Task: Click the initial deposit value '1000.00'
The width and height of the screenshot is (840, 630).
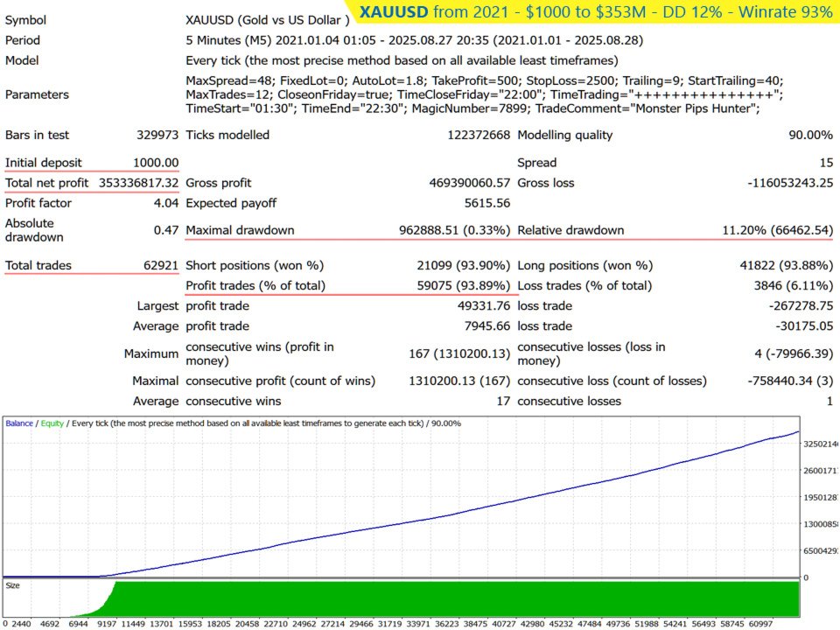Action: 156,163
